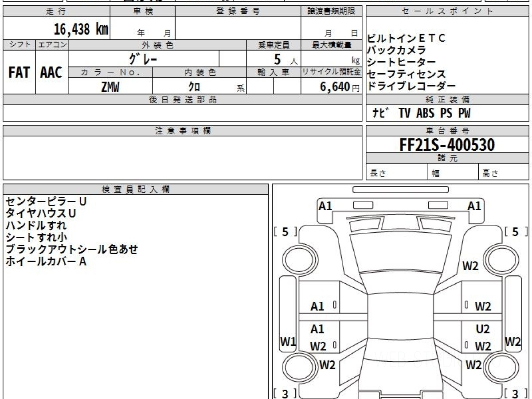Click the 走行 column header
Screen dimensions: 532x399
pyautogui.click(x=56, y=11)
